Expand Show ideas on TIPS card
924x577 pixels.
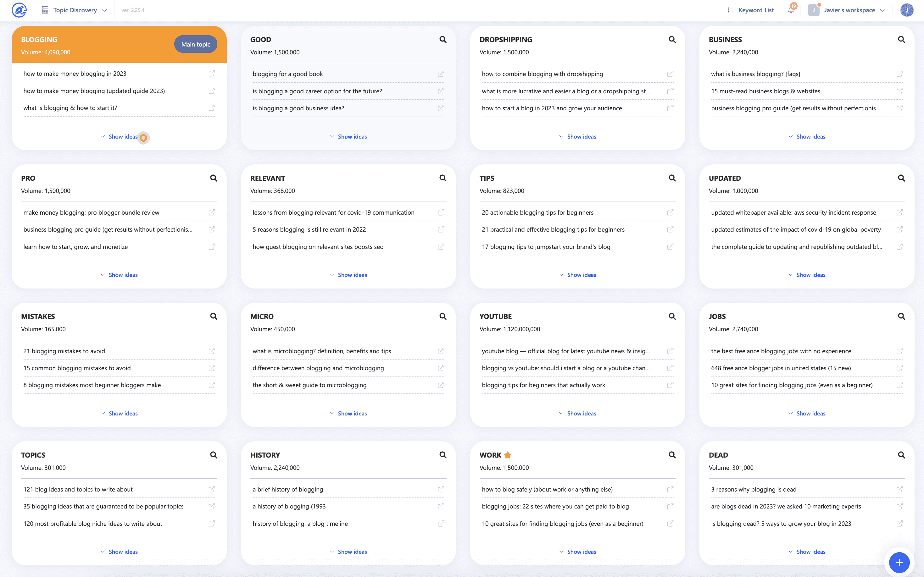click(577, 275)
